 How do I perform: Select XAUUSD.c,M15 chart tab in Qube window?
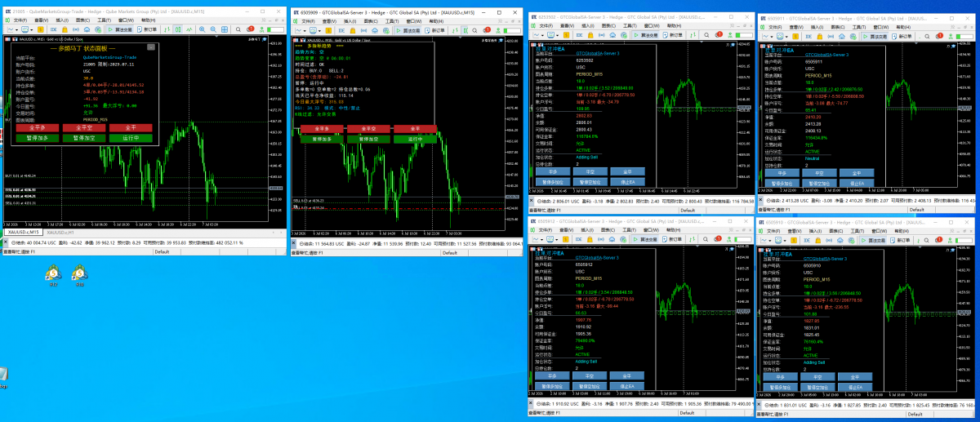(x=23, y=232)
